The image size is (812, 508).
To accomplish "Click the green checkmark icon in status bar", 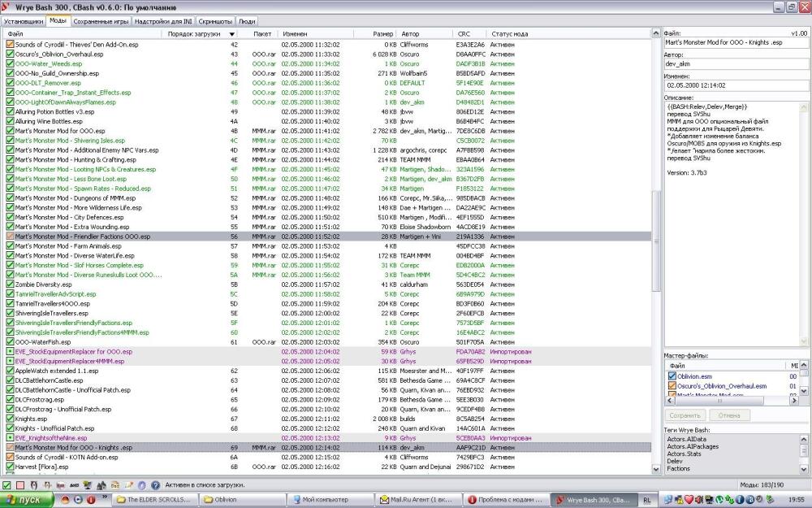I will [x=6, y=485].
